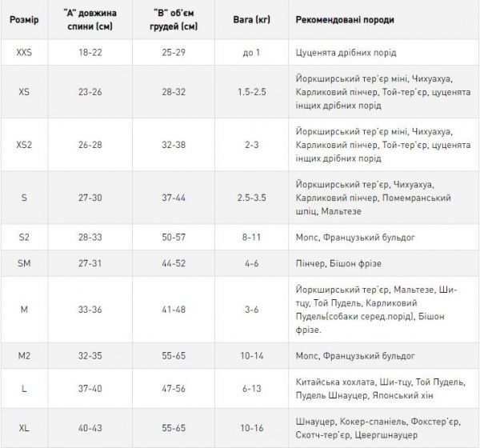
Task: Click the "Цуценята дрібних порід" cell
Action: [x=343, y=52]
